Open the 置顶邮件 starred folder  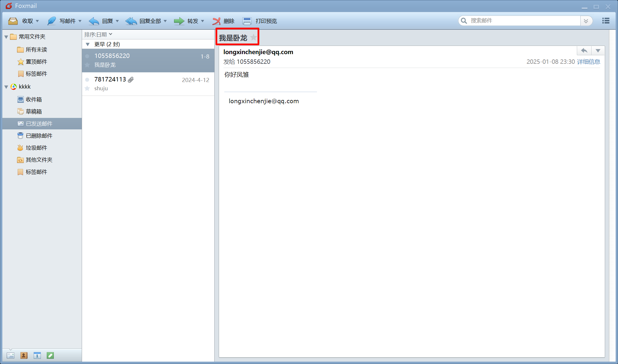pos(36,61)
